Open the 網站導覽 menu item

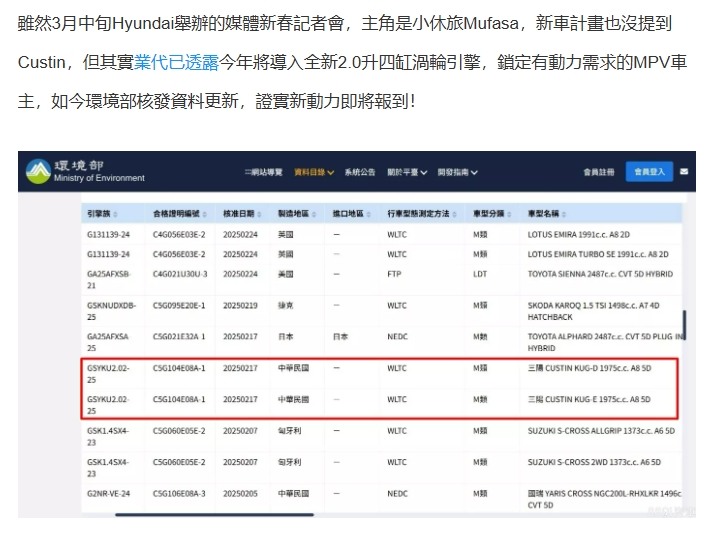point(264,172)
